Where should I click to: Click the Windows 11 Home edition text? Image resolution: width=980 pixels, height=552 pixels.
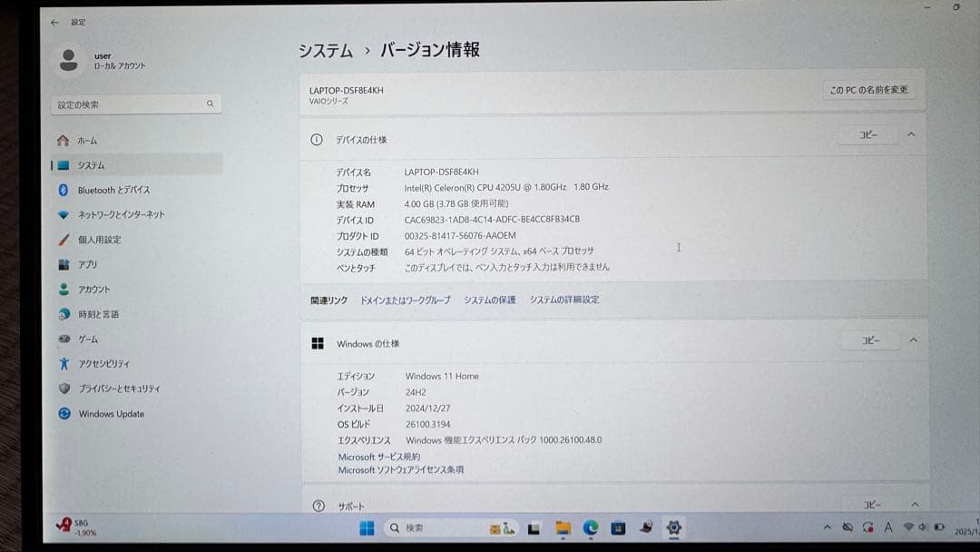pos(442,377)
